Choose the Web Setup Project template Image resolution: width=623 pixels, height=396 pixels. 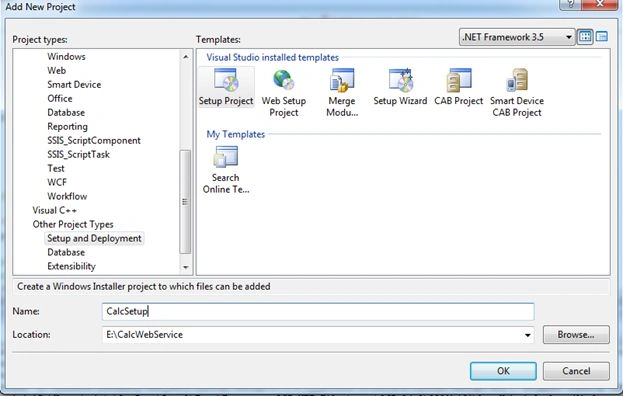click(284, 93)
